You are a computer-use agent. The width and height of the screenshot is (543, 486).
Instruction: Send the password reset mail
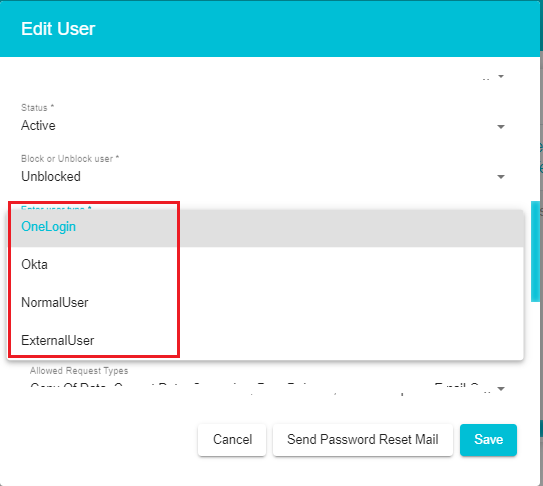tap(363, 440)
